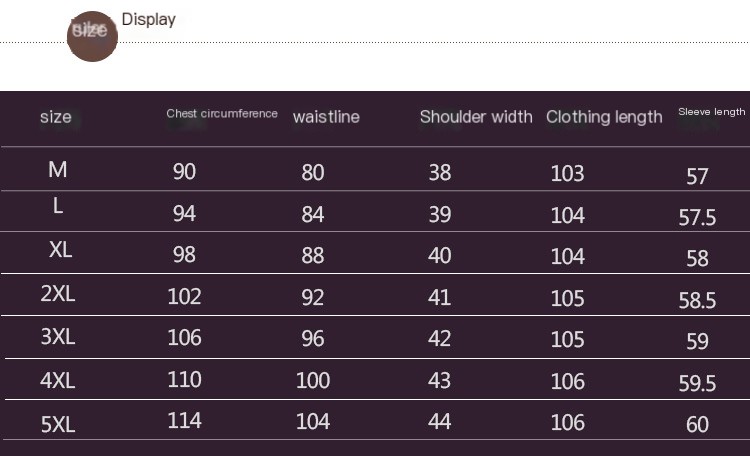
Task: Click the Clothing length column header
Action: click(604, 117)
